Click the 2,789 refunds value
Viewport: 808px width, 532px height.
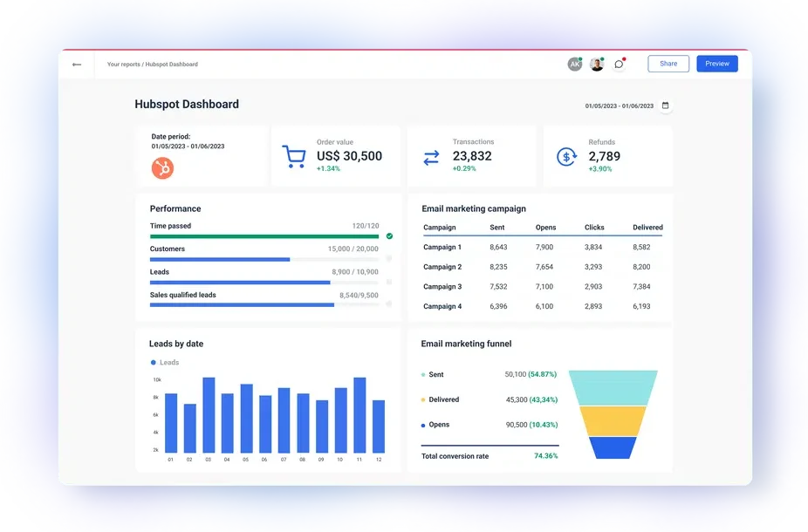pyautogui.click(x=605, y=156)
